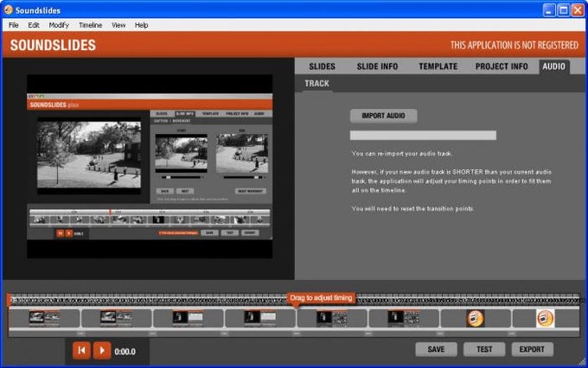
Task: Open the Help menu
Action: click(141, 25)
